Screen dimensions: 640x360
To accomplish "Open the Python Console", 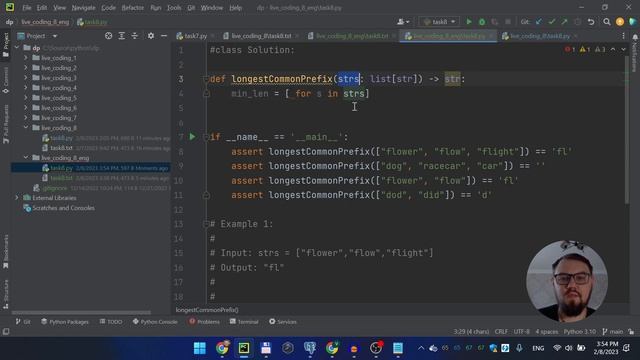I will pos(155,322).
